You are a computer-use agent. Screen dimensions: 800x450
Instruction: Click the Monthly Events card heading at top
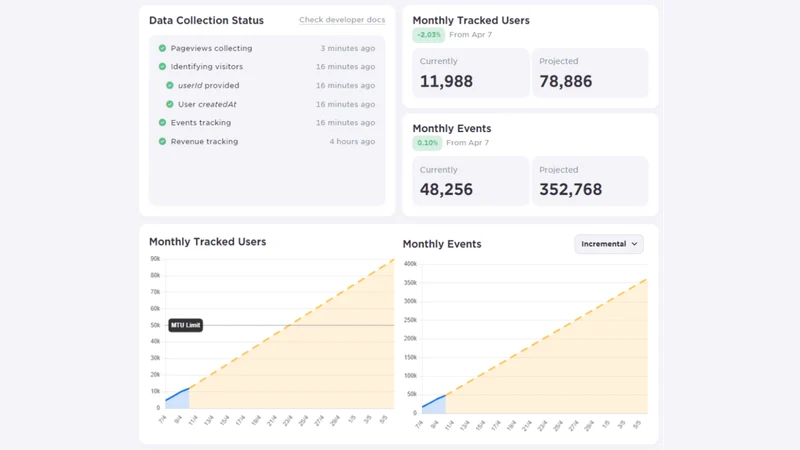pyautogui.click(x=452, y=129)
